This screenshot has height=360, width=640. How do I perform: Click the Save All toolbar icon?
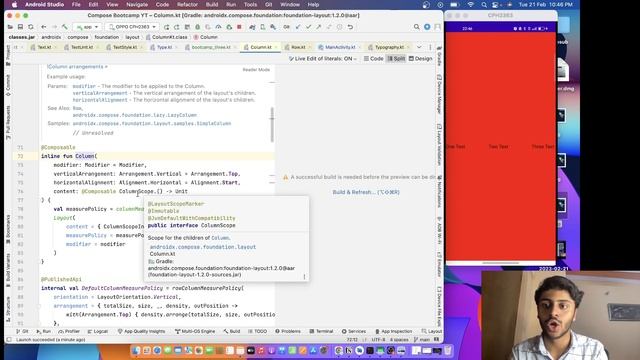20,27
